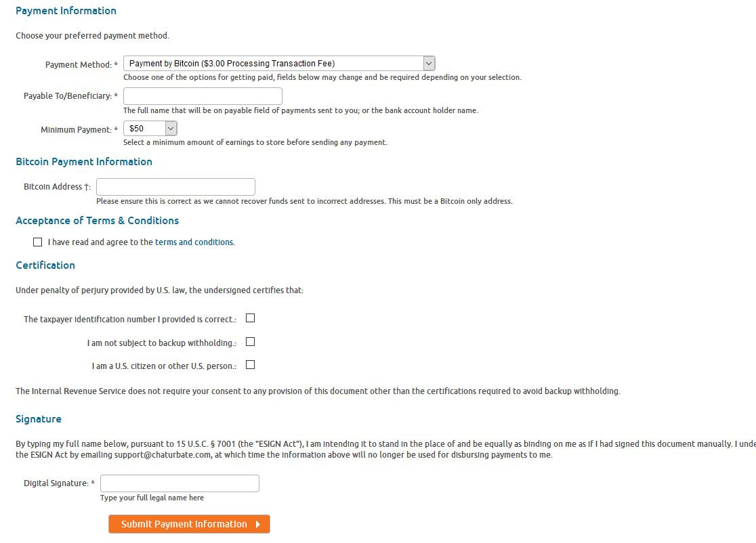This screenshot has height=543, width=756.
Task: Focus the Bitcoin Address input field
Action: click(x=176, y=187)
